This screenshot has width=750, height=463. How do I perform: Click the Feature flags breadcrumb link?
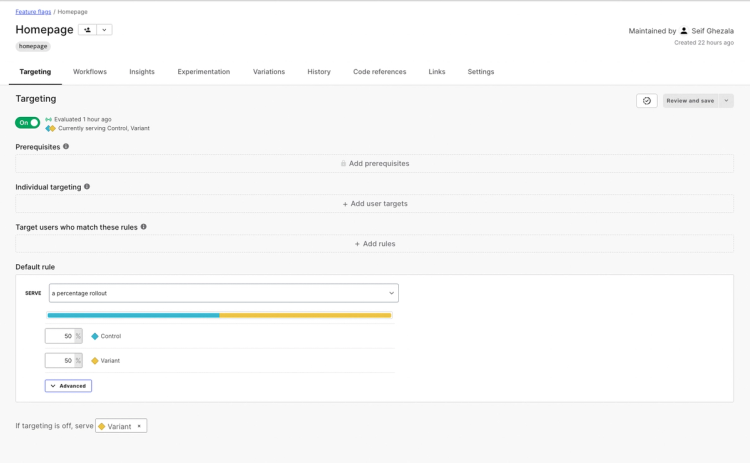click(33, 11)
